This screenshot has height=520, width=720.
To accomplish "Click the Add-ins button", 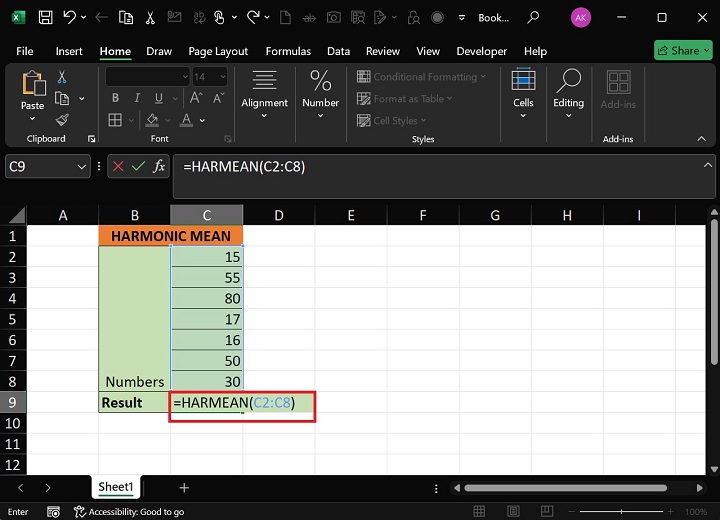I will [x=618, y=90].
